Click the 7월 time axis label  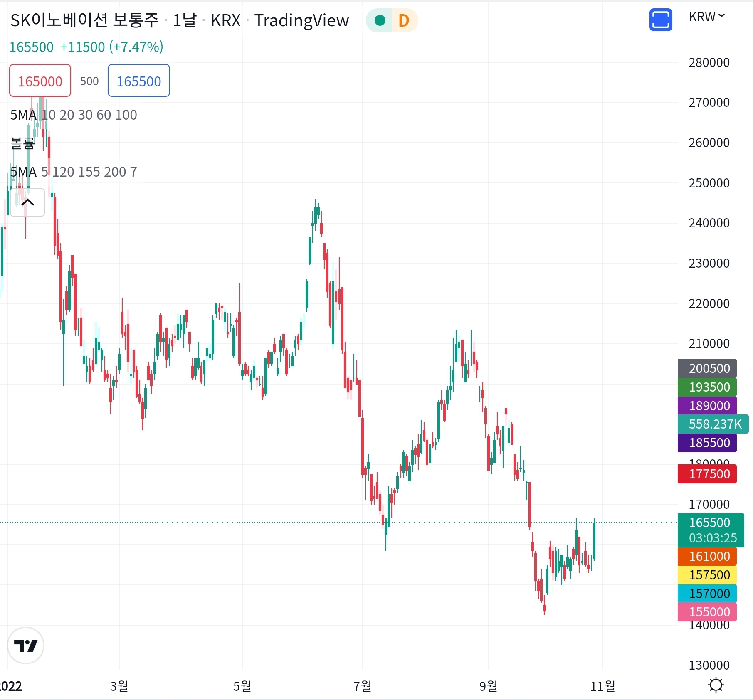click(362, 686)
